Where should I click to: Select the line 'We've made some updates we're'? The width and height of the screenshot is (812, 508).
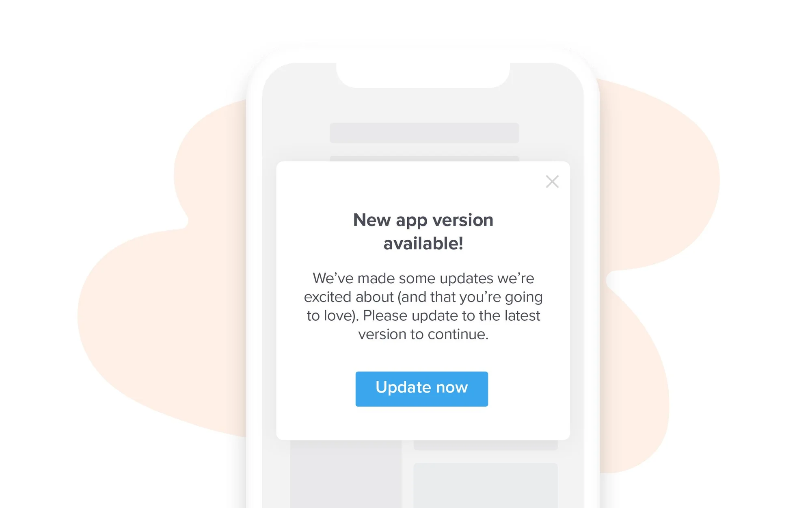[x=423, y=278]
